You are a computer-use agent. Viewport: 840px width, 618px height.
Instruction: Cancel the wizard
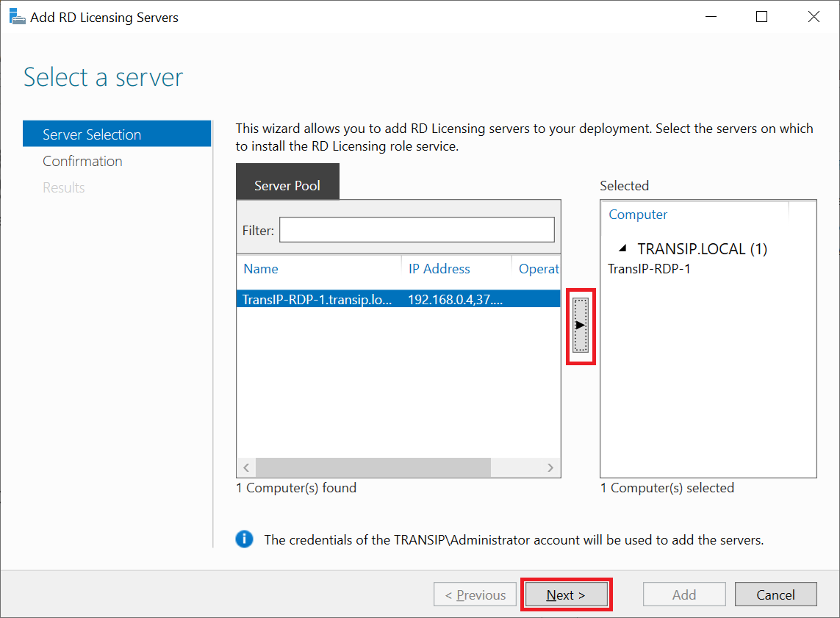775,594
